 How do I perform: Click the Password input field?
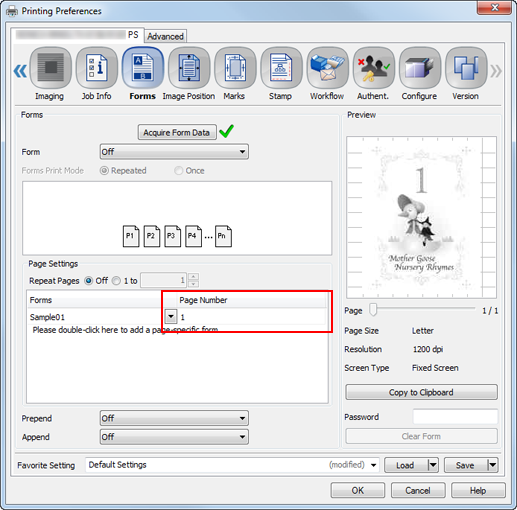click(x=455, y=417)
